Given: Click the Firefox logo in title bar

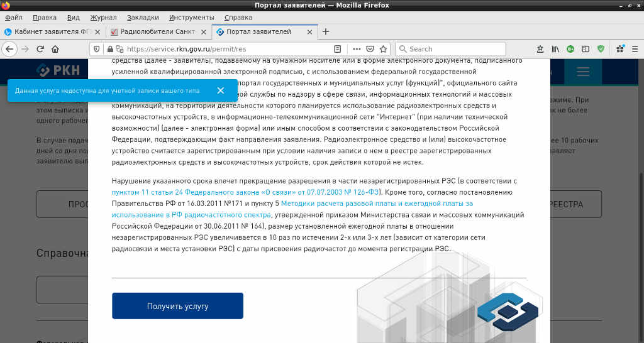Looking at the screenshot, I should (x=5, y=5).
